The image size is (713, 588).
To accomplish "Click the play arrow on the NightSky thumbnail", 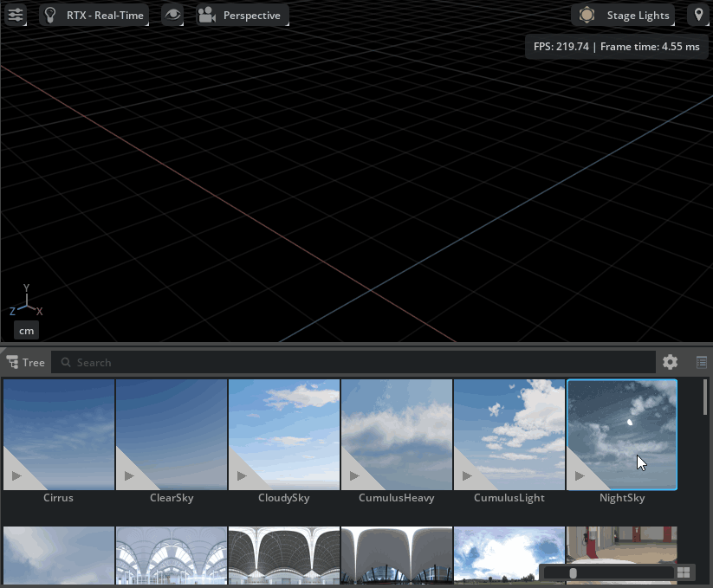I will pyautogui.click(x=580, y=475).
